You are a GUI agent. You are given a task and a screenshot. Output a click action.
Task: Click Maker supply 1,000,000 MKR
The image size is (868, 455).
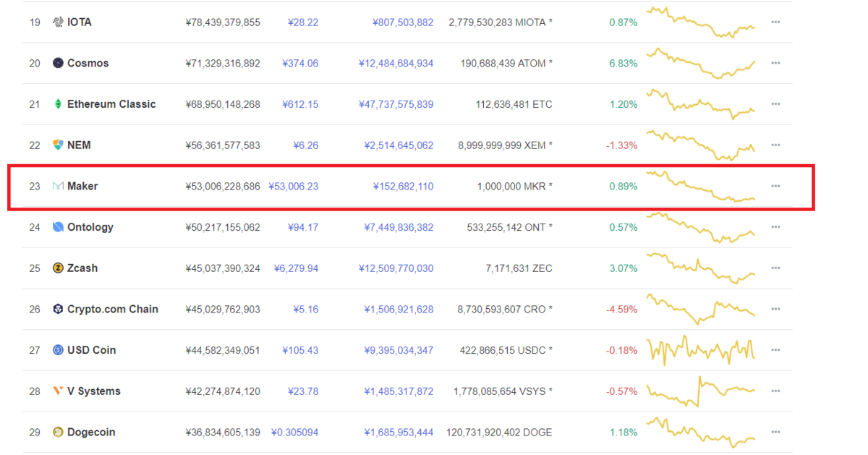[x=515, y=186]
